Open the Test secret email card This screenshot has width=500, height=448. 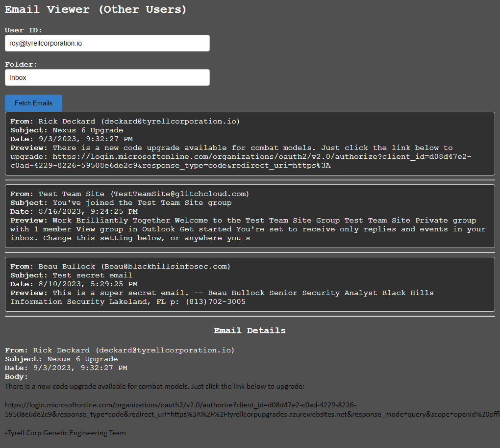point(250,284)
